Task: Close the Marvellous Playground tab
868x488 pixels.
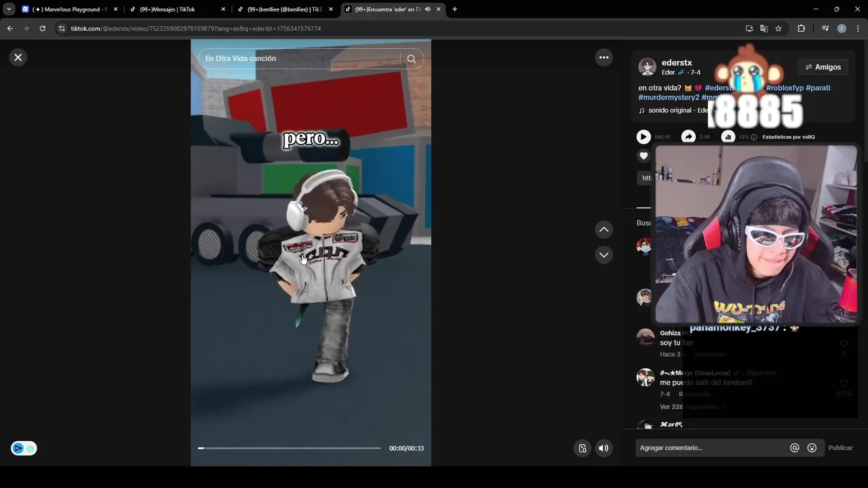Action: tap(115, 9)
